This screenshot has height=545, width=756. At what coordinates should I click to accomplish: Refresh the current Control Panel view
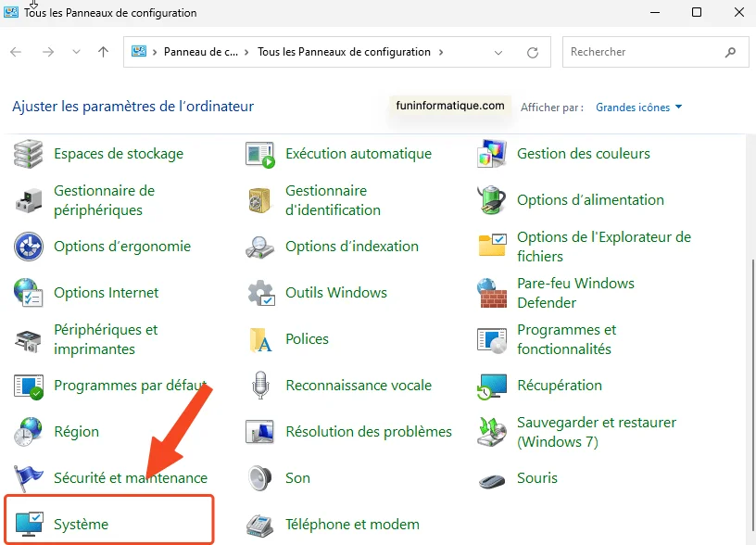(x=533, y=52)
